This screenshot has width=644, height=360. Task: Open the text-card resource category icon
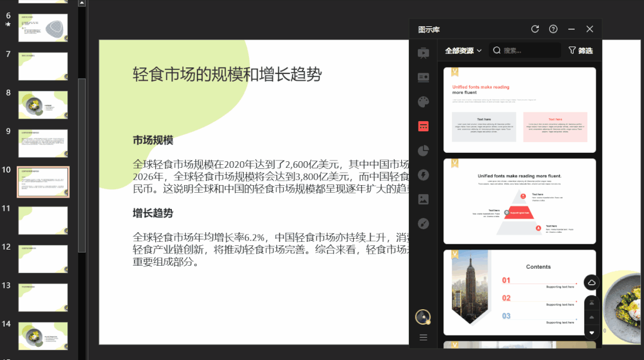[x=423, y=77]
